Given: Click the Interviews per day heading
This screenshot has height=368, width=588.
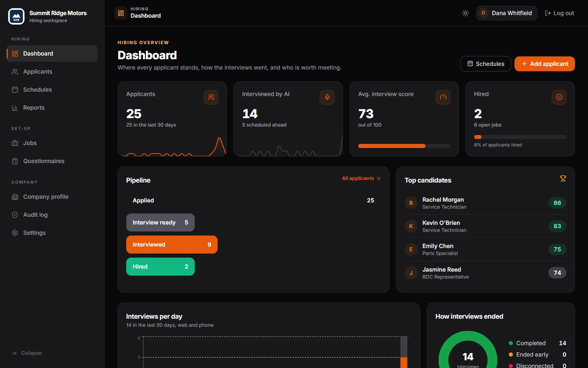Looking at the screenshot, I should point(154,316).
